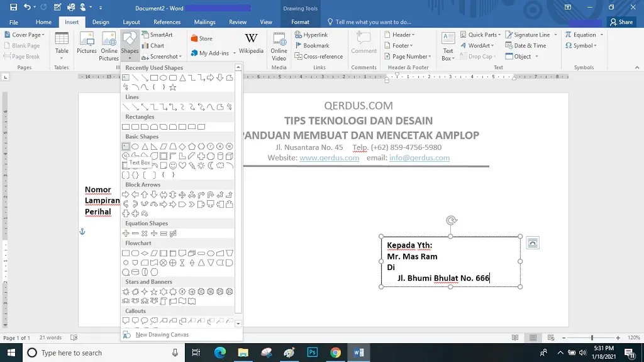Click the zoom in plus button

tap(618, 337)
